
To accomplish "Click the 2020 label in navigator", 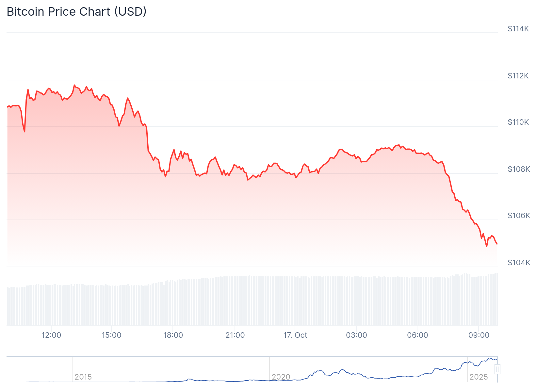I will 281,377.
